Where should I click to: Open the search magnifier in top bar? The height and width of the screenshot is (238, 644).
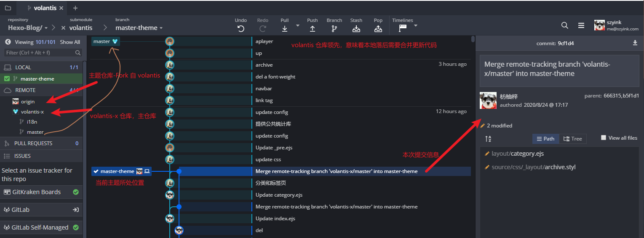coord(565,25)
